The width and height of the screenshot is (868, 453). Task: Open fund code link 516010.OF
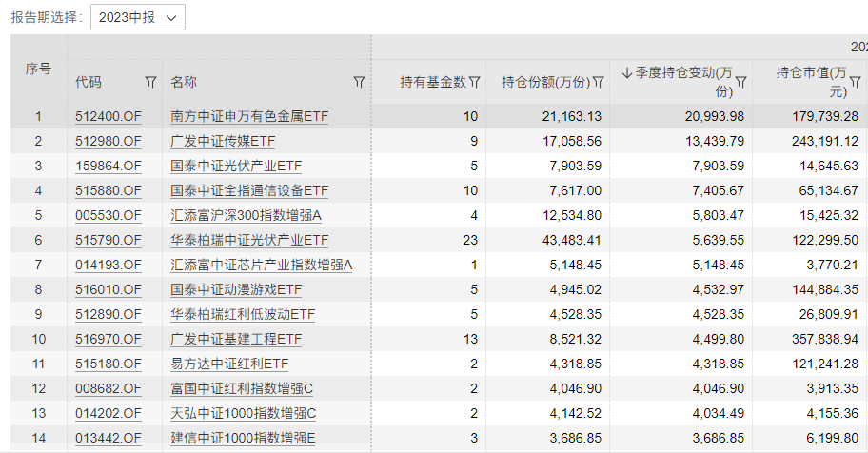[108, 289]
